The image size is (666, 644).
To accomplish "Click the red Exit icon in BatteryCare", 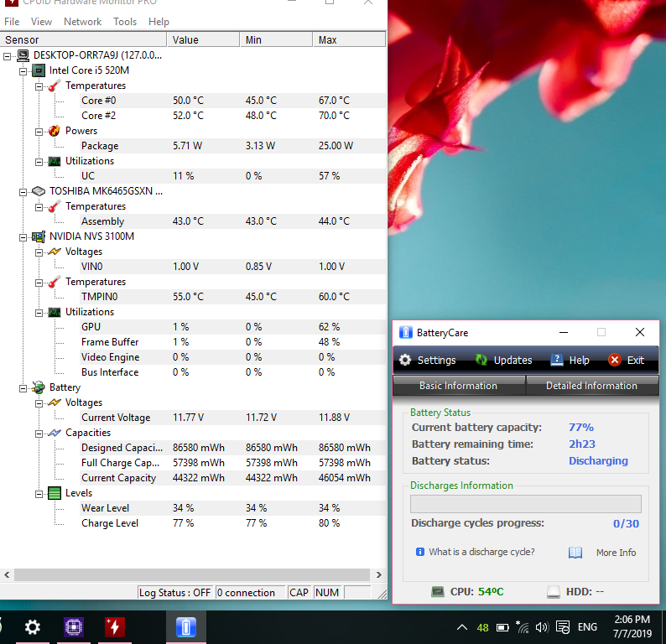I will pos(614,360).
